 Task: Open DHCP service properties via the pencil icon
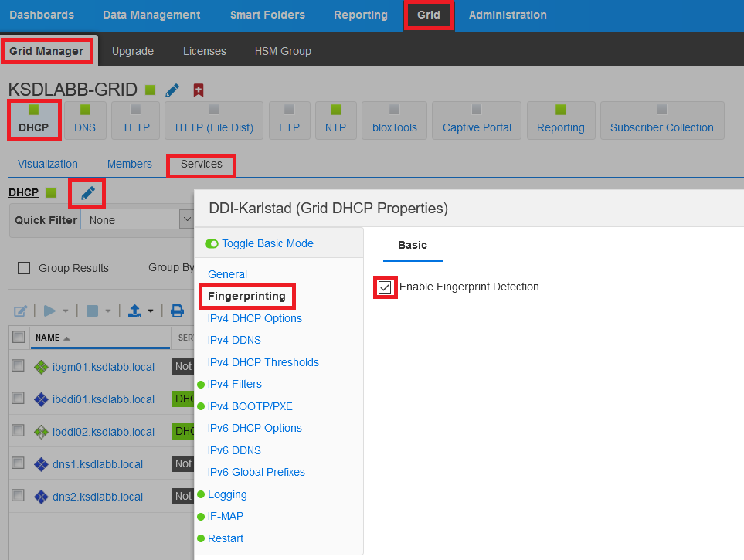point(87,193)
